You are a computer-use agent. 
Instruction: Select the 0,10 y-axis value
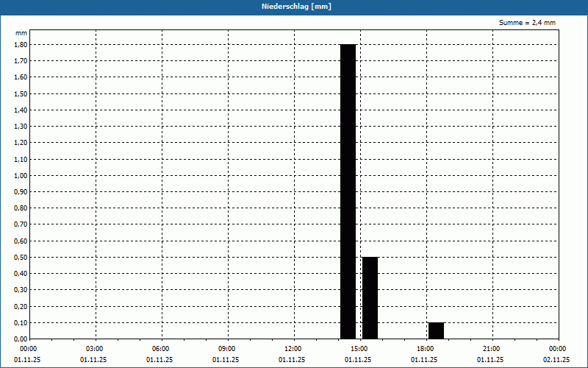(21, 322)
